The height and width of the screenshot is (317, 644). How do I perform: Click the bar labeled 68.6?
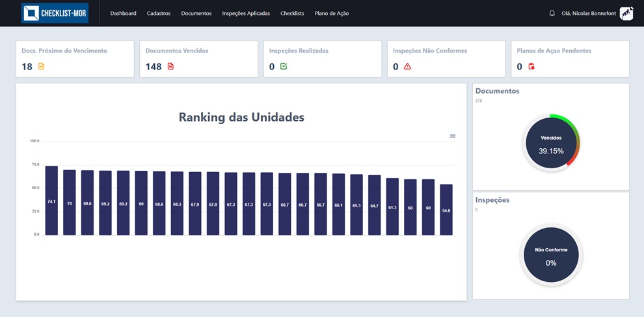click(x=159, y=203)
